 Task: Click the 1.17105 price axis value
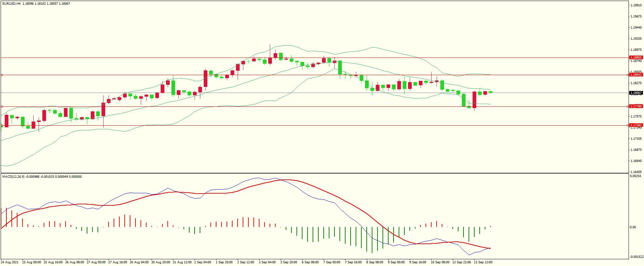tap(636, 139)
